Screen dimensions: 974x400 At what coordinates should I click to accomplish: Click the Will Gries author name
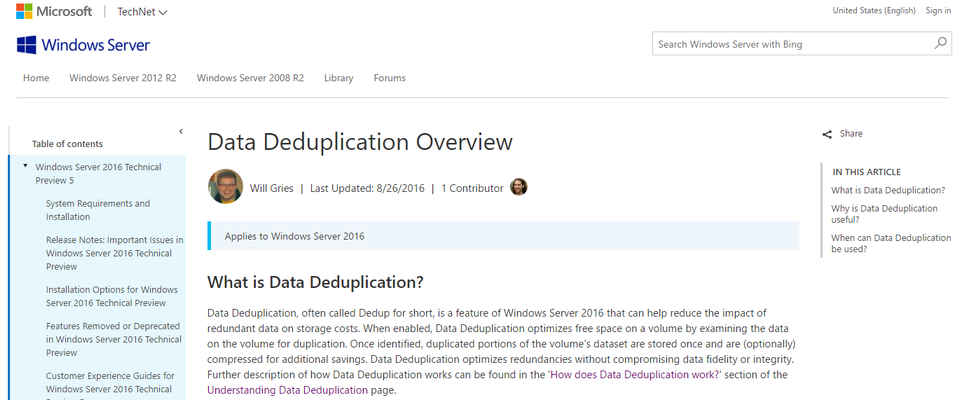click(271, 188)
